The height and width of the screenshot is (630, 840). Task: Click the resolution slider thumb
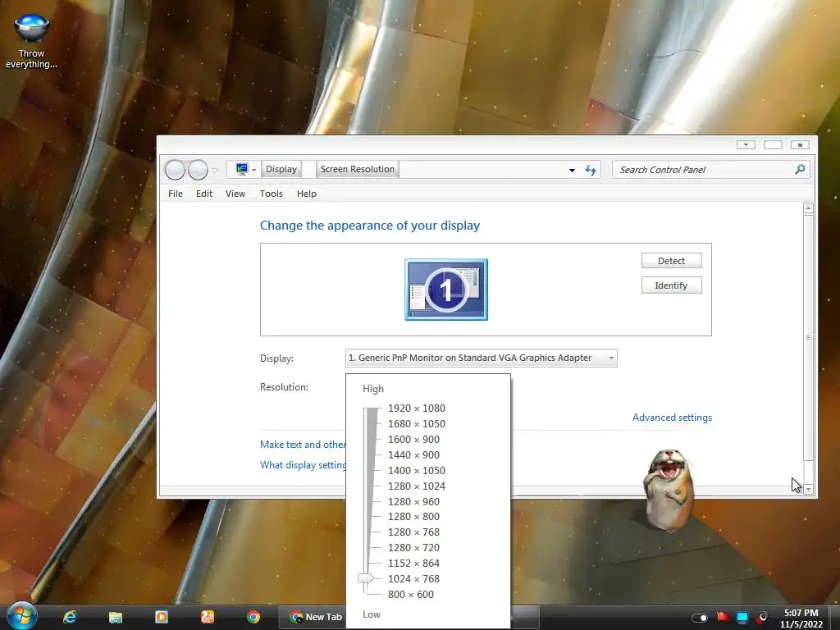[366, 578]
